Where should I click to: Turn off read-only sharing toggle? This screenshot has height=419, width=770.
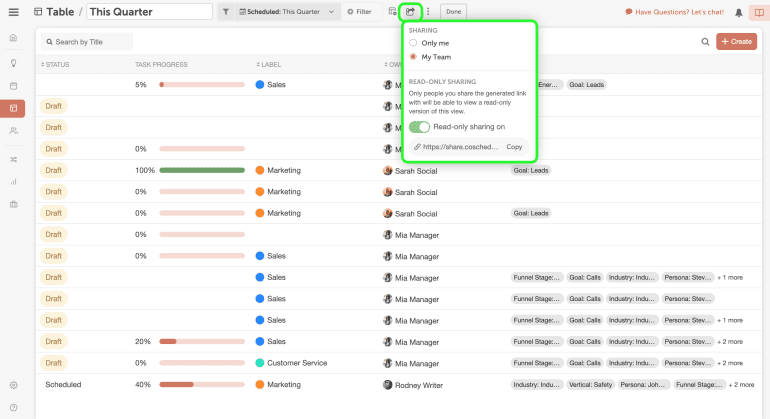[x=419, y=127]
